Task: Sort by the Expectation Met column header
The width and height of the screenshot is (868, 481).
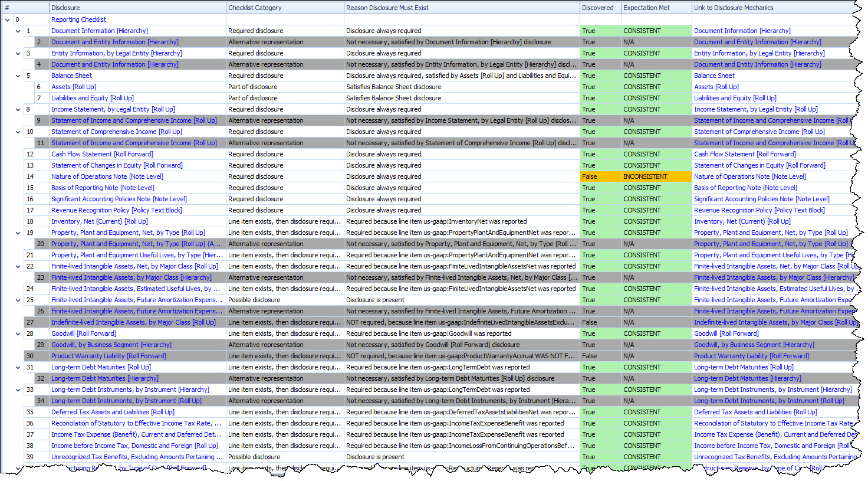Action: (x=656, y=8)
